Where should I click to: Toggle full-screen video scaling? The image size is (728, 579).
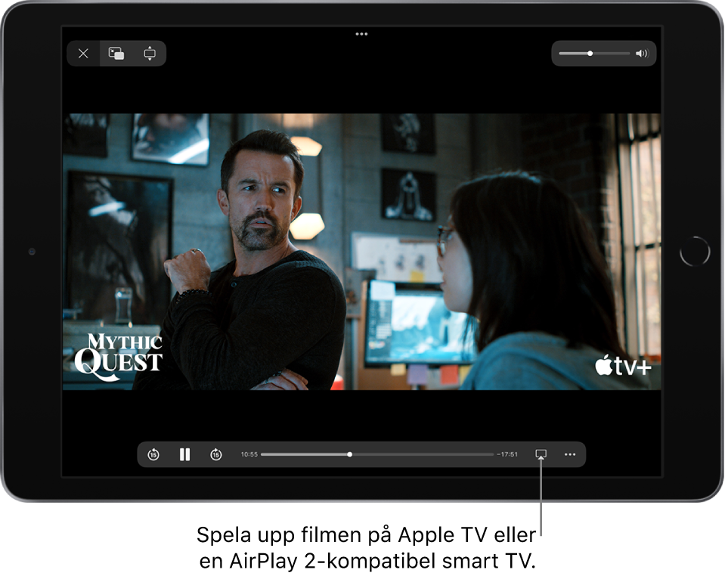150,54
